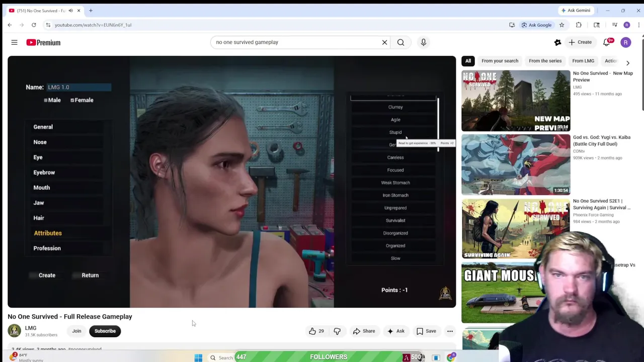Start voice search with microphone icon
The image size is (644, 362).
coord(423,42)
